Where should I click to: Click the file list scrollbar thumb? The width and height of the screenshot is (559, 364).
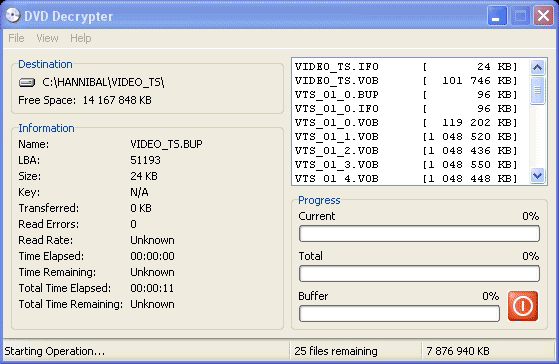(x=537, y=90)
